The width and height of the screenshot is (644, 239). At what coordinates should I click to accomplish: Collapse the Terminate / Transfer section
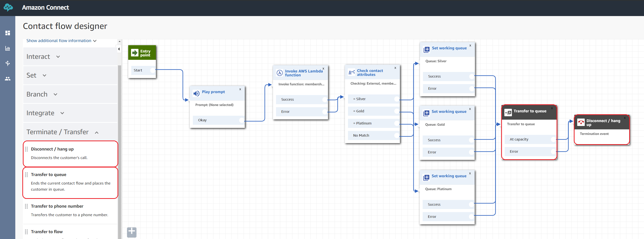[x=70, y=132]
